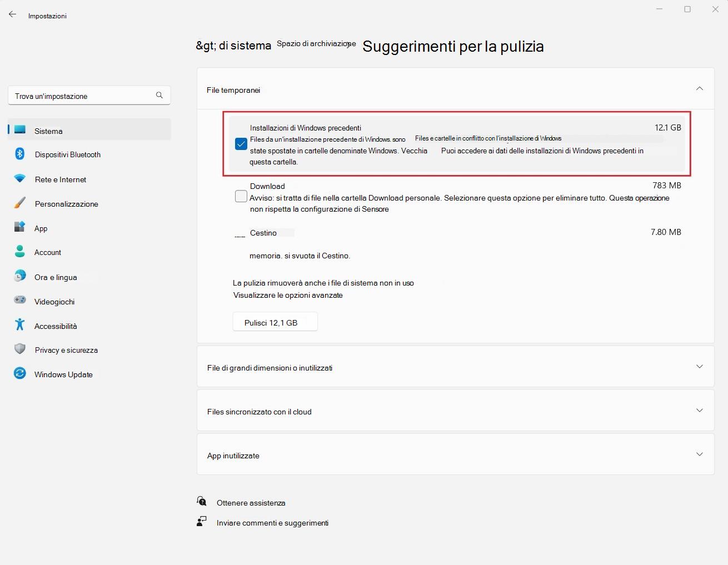728x565 pixels.
Task: Click the feedback icon beside Inviare commenti
Action: pos(202,522)
